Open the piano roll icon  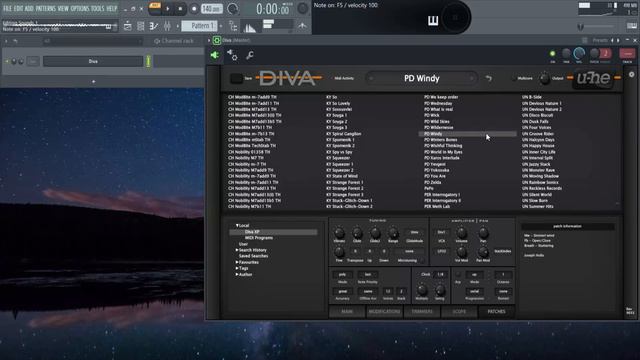pyautogui.click(x=154, y=26)
